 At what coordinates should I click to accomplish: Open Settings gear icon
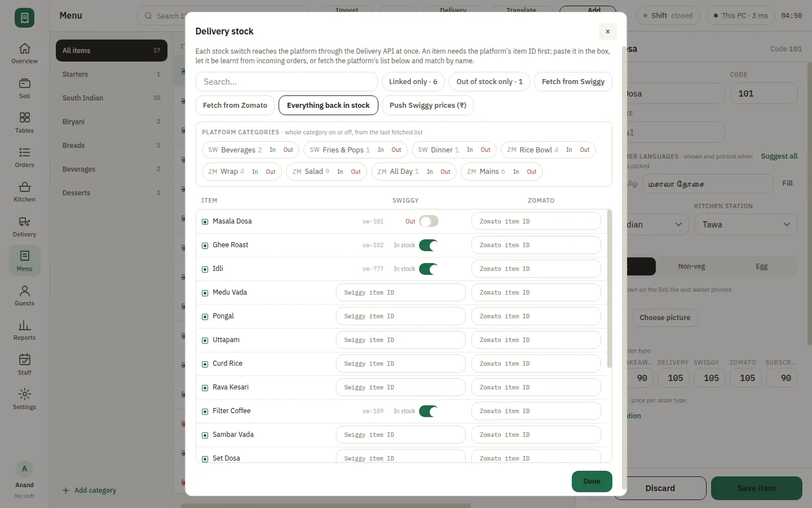point(24,394)
